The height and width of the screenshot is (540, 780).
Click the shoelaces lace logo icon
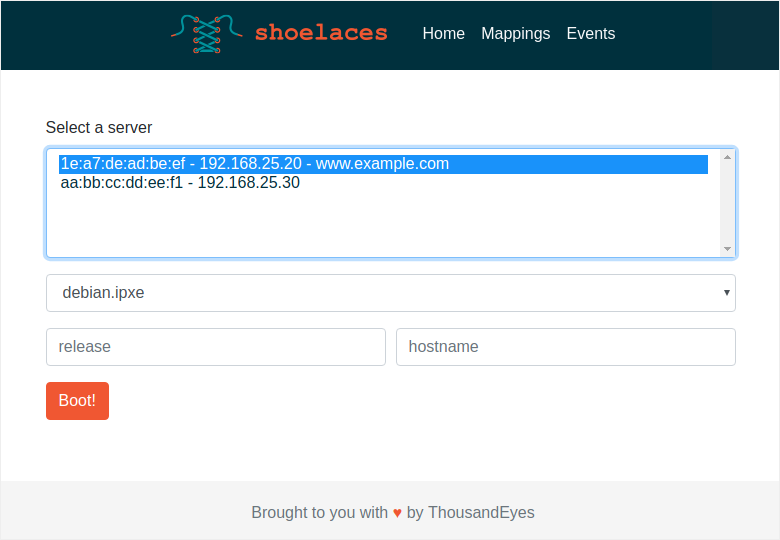click(x=207, y=33)
